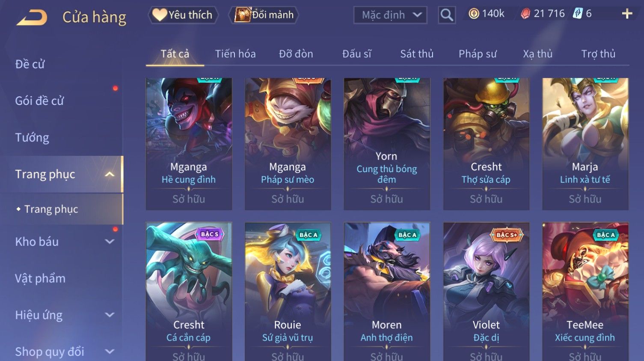Open the Mặc định sort dropdown

390,15
